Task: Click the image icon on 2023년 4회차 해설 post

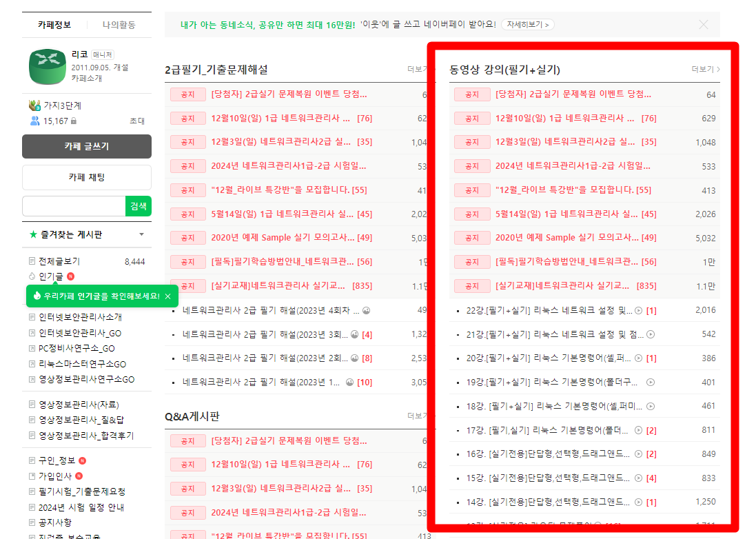Action: (x=367, y=310)
